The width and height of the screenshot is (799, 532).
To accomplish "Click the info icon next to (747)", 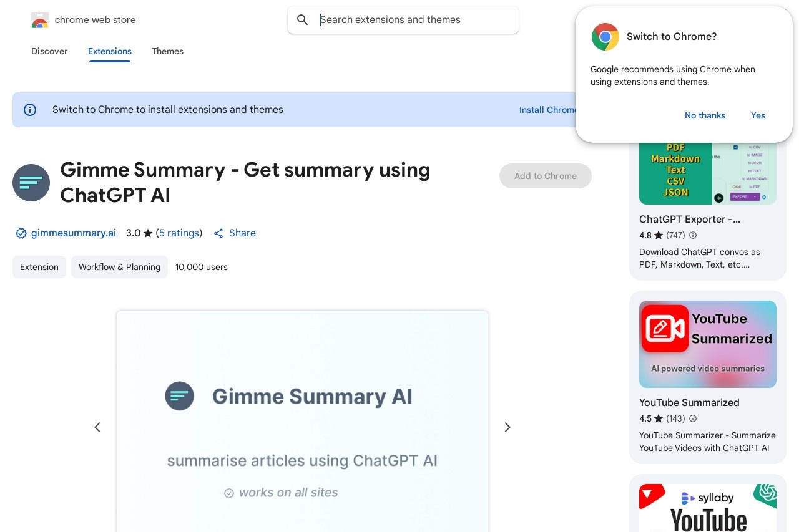I will tap(693, 235).
